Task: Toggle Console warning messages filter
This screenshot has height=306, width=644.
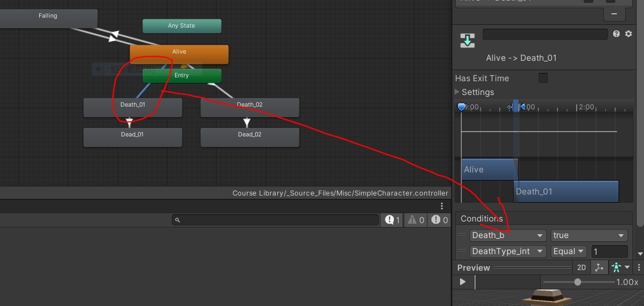Action: (416, 220)
